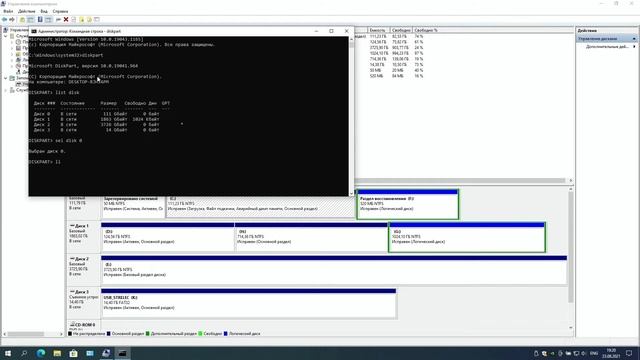This screenshot has width=640, height=360.
Task: Select the 124,56 ГБ NTFS partition on Disk 1
Action: [x=167, y=237]
